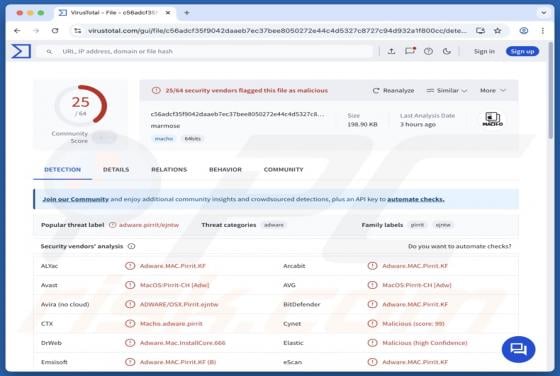The height and width of the screenshot is (376, 560).
Task: Click the warning icon in ALYac row
Action: point(130,266)
